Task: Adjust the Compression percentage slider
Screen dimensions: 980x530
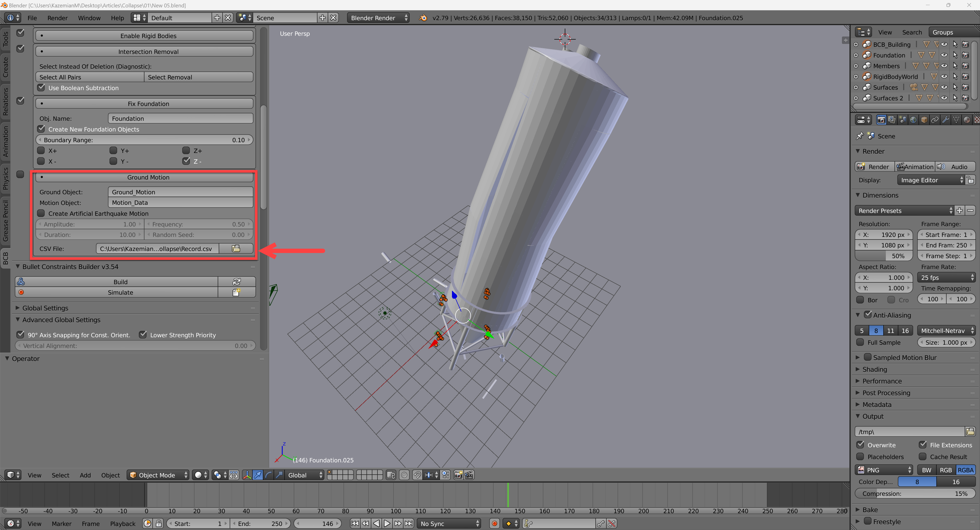Action: [x=915, y=493]
